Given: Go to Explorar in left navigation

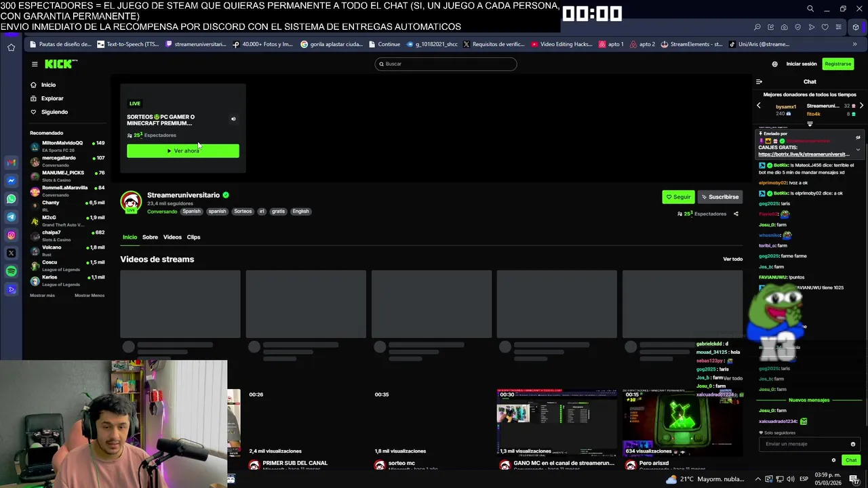Looking at the screenshot, I should [47, 98].
